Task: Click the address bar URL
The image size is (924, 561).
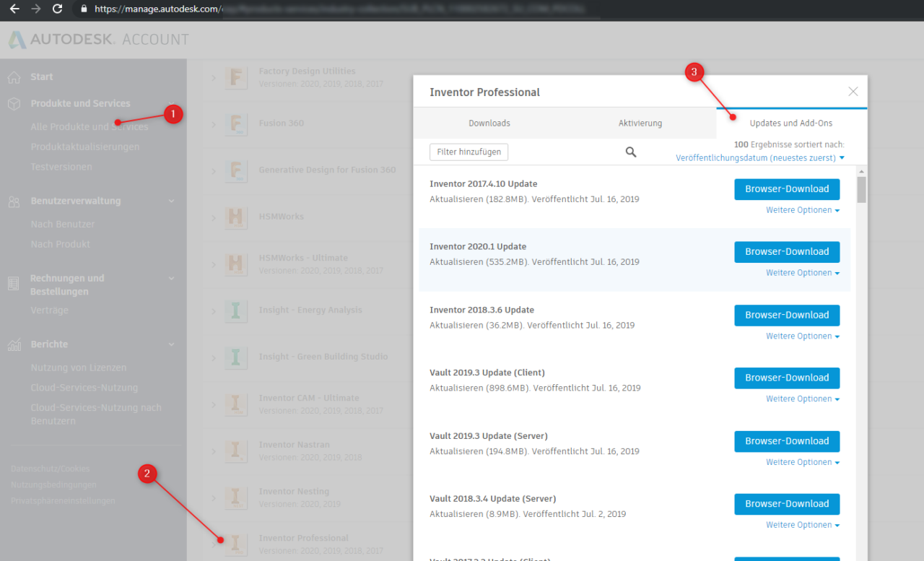Action: pyautogui.click(x=339, y=9)
